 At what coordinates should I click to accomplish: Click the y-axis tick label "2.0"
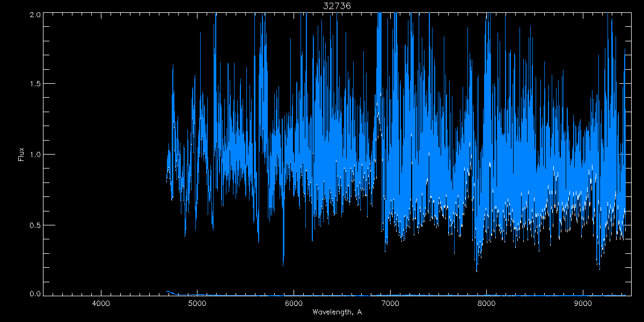pos(34,15)
